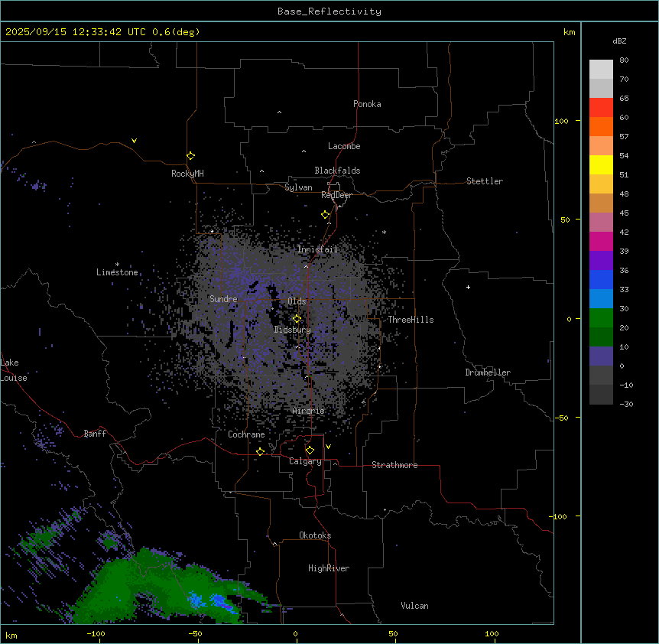Click the white plus marker north of Drumheller
659x644 pixels.
pyautogui.click(x=468, y=287)
